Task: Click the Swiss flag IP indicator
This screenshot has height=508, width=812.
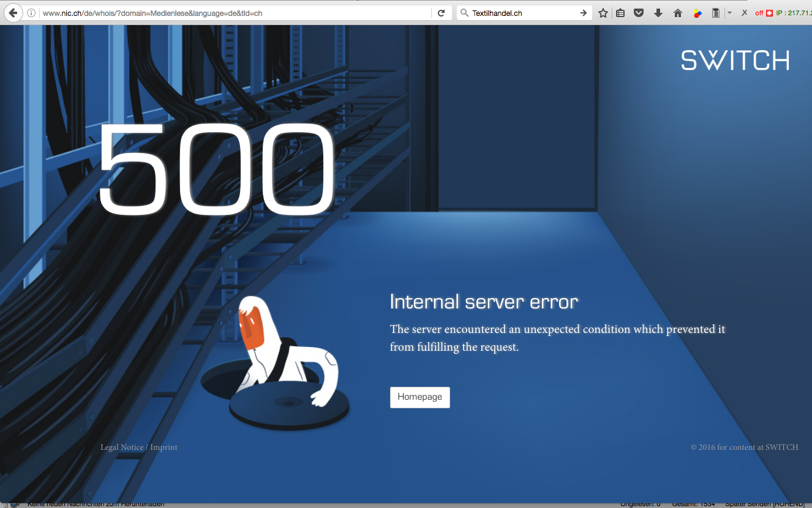Action: [x=770, y=13]
